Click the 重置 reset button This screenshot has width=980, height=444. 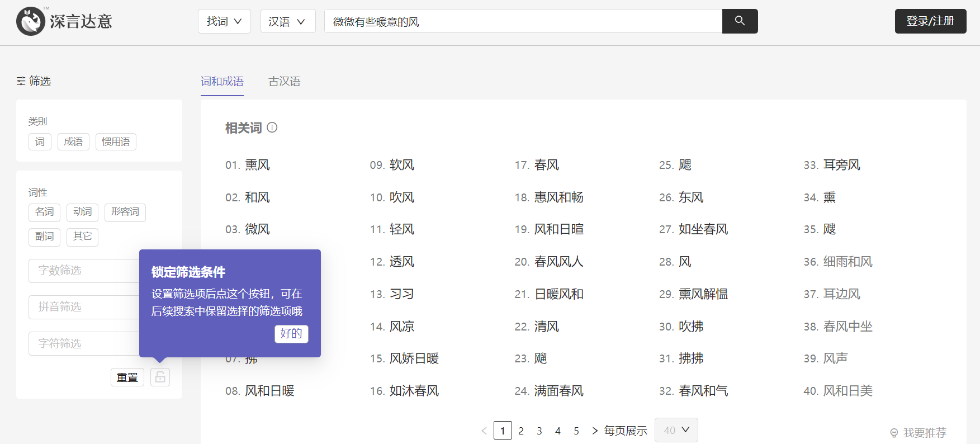tap(127, 377)
